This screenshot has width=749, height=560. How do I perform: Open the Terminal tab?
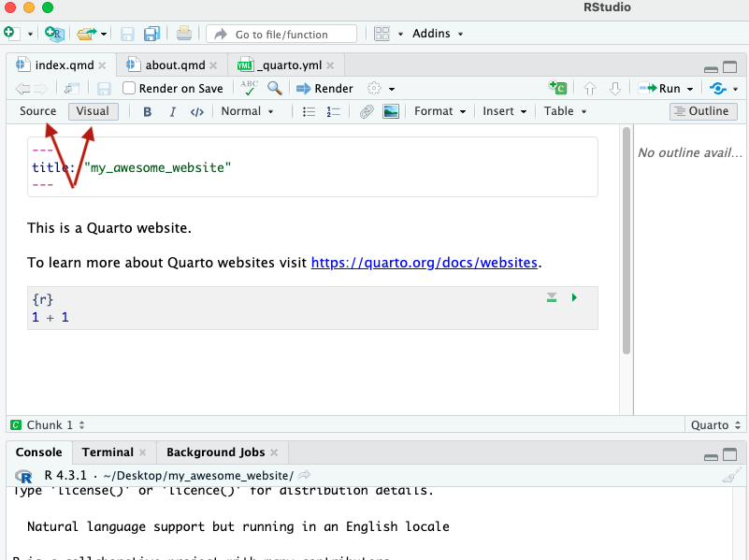(108, 452)
